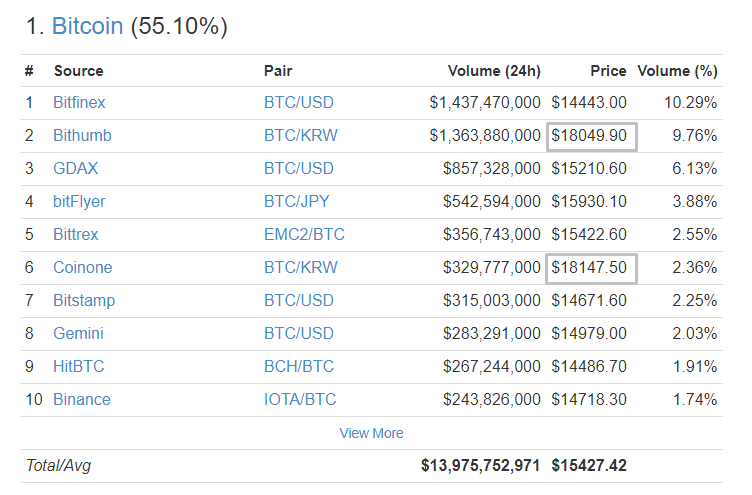Viewport: 752px width, 495px height.
Task: Select the HitBTC source link
Action: [x=78, y=366]
